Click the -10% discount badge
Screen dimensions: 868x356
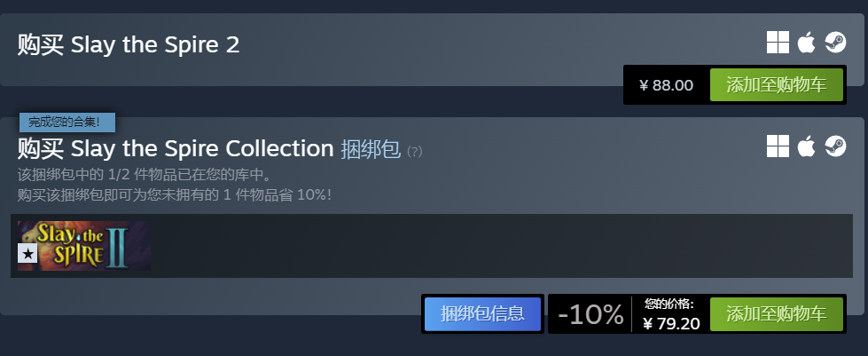[x=590, y=314]
